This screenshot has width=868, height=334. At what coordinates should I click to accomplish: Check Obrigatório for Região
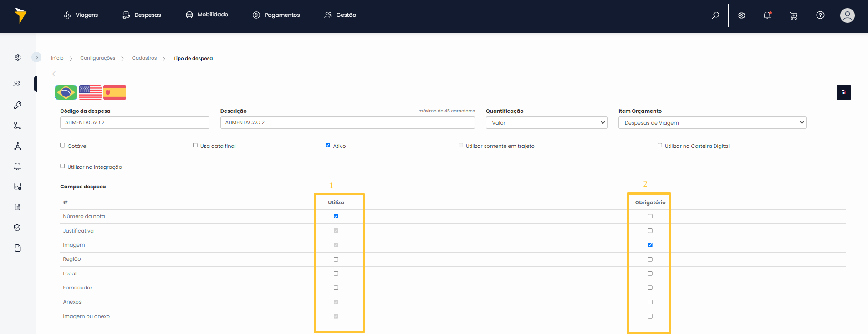pos(650,259)
